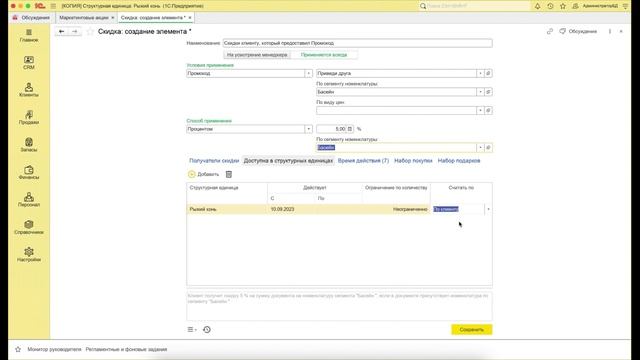
Task: Open history icon in title bar
Action: 550,6
